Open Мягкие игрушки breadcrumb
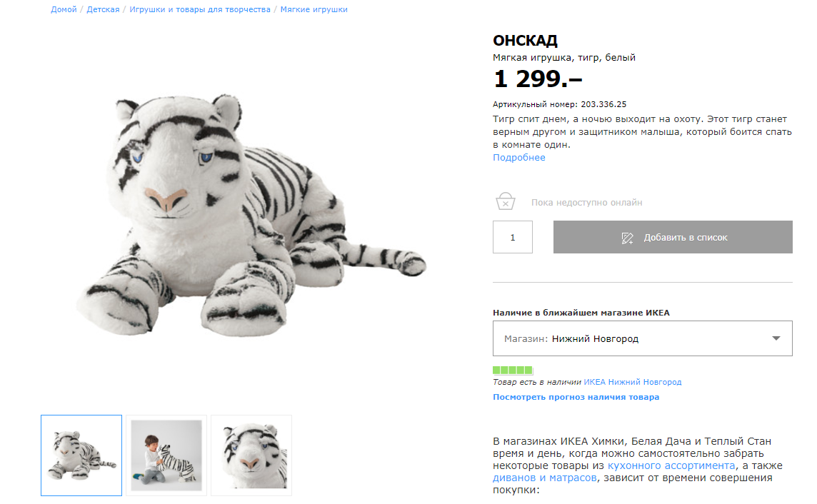 tap(314, 9)
